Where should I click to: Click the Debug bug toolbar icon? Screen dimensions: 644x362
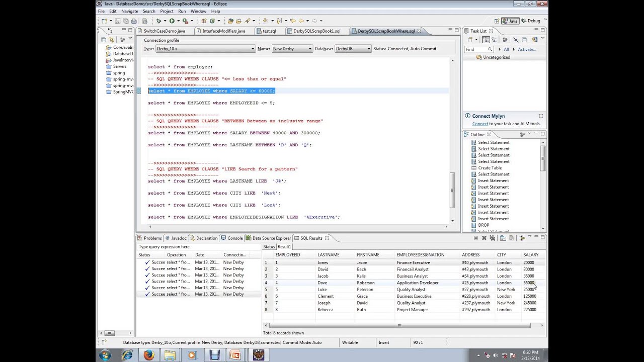tap(158, 21)
